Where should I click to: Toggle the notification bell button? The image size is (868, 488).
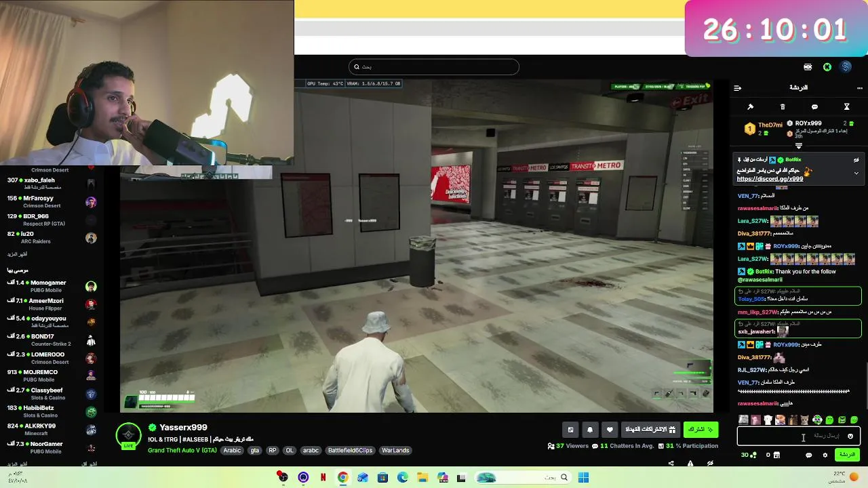590,430
